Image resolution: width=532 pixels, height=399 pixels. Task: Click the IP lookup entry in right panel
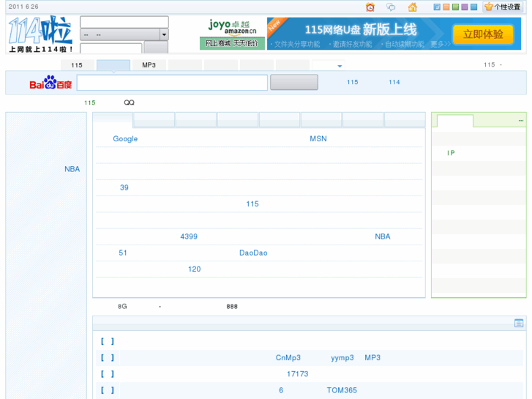451,153
